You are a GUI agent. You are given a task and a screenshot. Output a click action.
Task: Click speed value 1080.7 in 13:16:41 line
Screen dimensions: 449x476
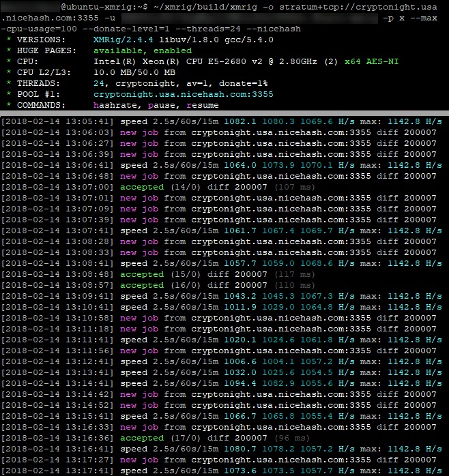point(240,449)
